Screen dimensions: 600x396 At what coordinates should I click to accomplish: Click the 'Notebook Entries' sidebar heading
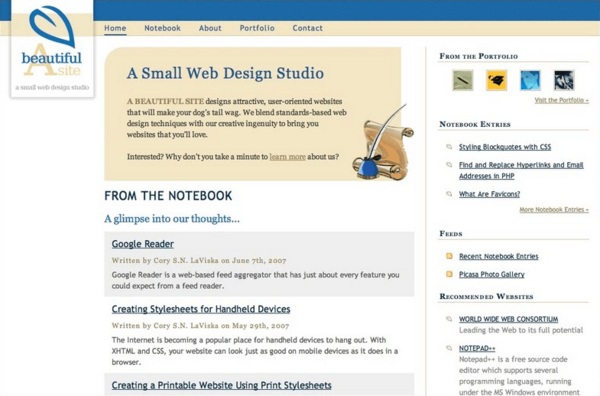pos(475,124)
